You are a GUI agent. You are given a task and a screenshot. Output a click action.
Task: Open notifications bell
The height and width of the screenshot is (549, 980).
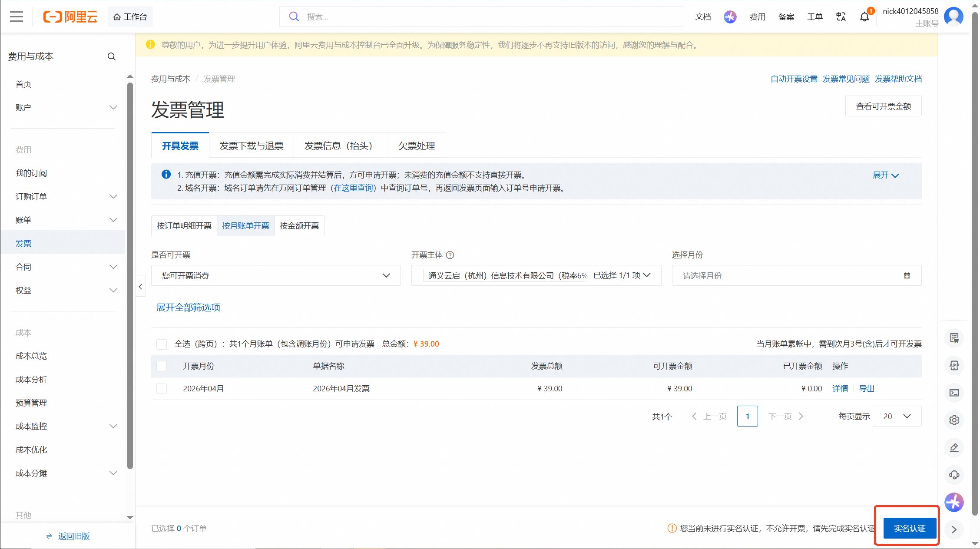coord(864,17)
